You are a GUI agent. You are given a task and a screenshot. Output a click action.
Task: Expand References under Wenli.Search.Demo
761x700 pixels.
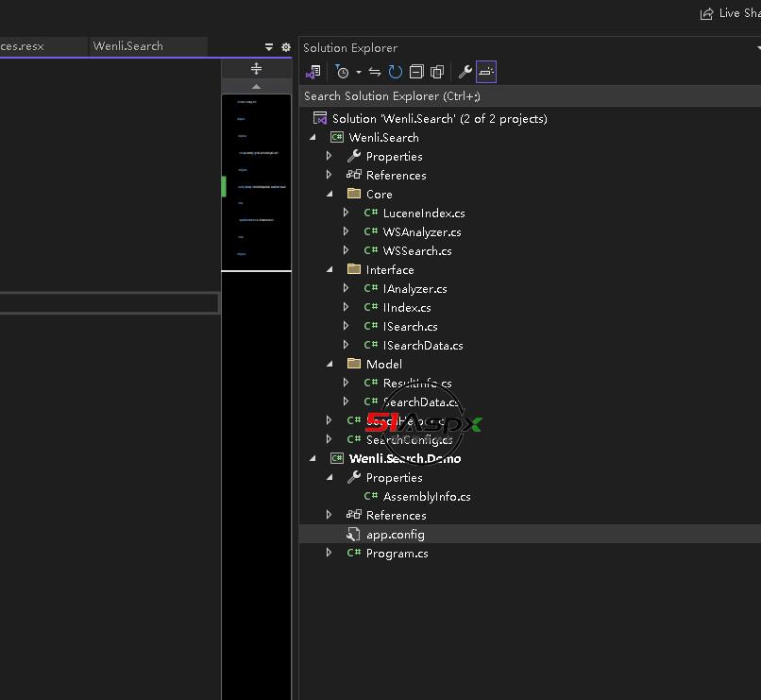pyautogui.click(x=330, y=515)
